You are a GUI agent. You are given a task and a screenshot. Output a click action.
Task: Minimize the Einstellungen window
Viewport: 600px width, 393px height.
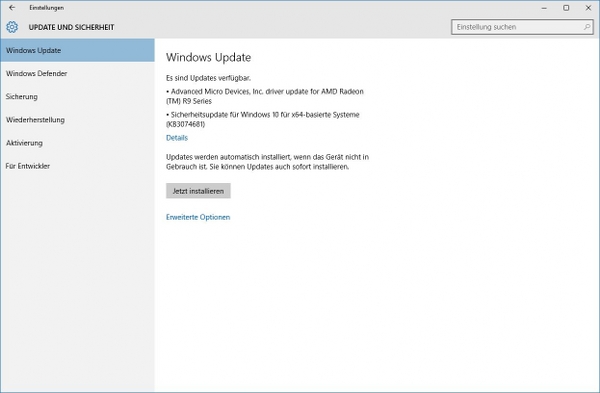544,8
